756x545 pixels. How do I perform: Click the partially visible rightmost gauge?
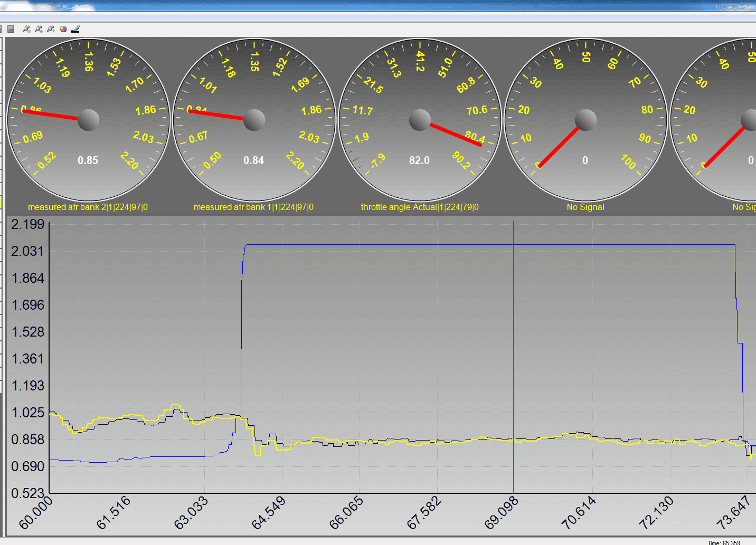pos(714,120)
